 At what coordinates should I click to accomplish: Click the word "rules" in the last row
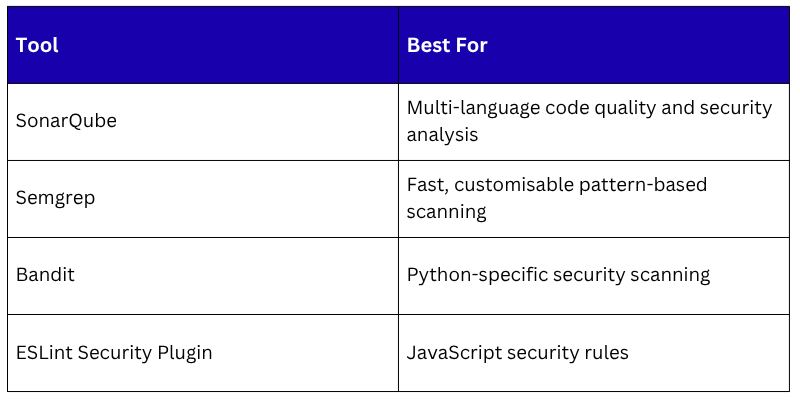pyautogui.click(x=604, y=352)
